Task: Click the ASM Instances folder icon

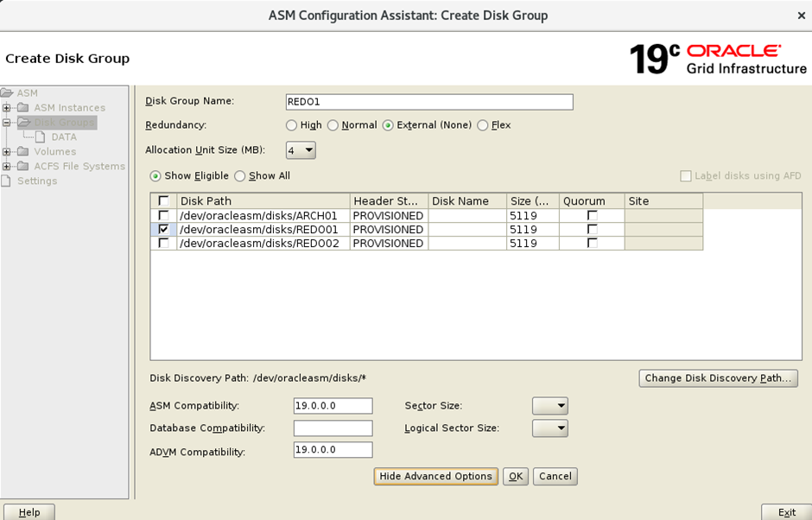Action: tap(23, 107)
